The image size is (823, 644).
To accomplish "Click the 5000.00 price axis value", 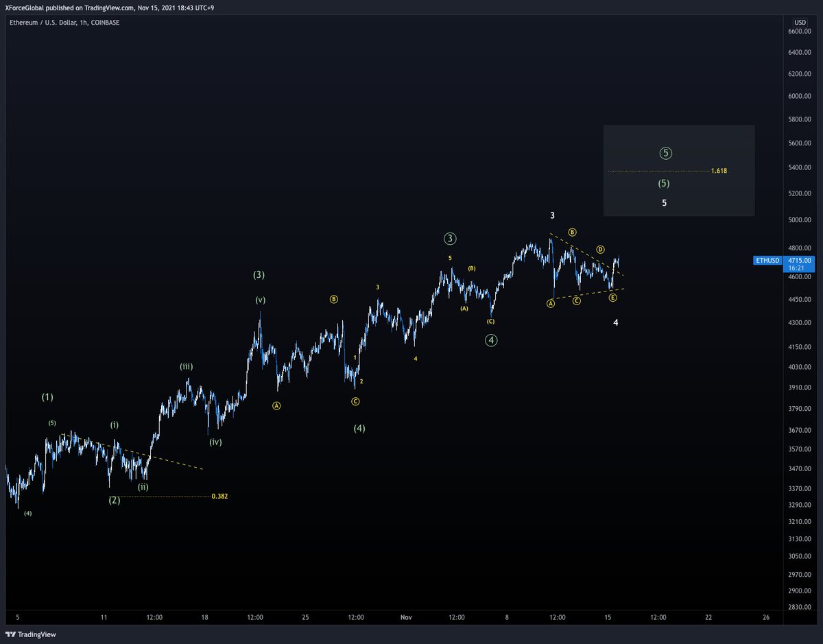I will click(x=800, y=220).
